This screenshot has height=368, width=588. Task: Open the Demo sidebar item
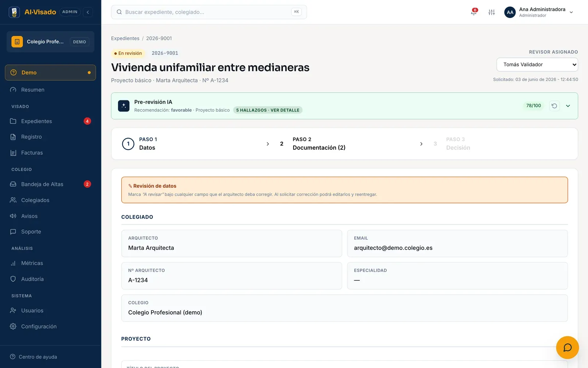point(50,72)
